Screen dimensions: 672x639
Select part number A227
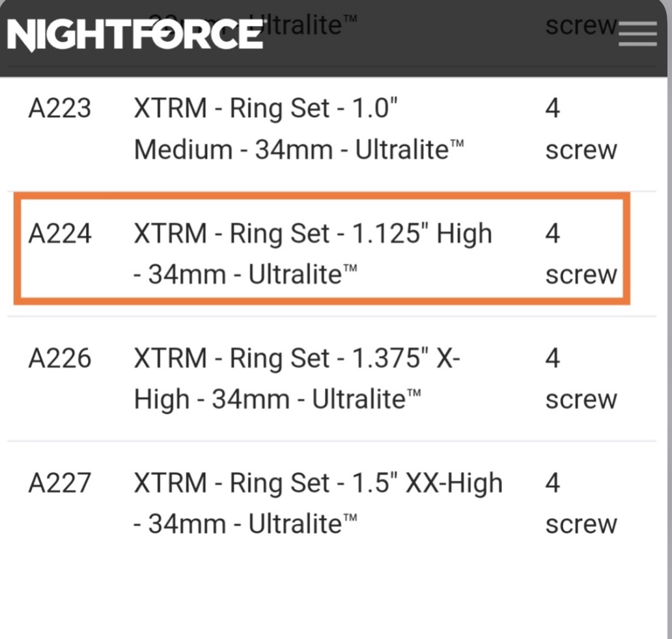60,483
